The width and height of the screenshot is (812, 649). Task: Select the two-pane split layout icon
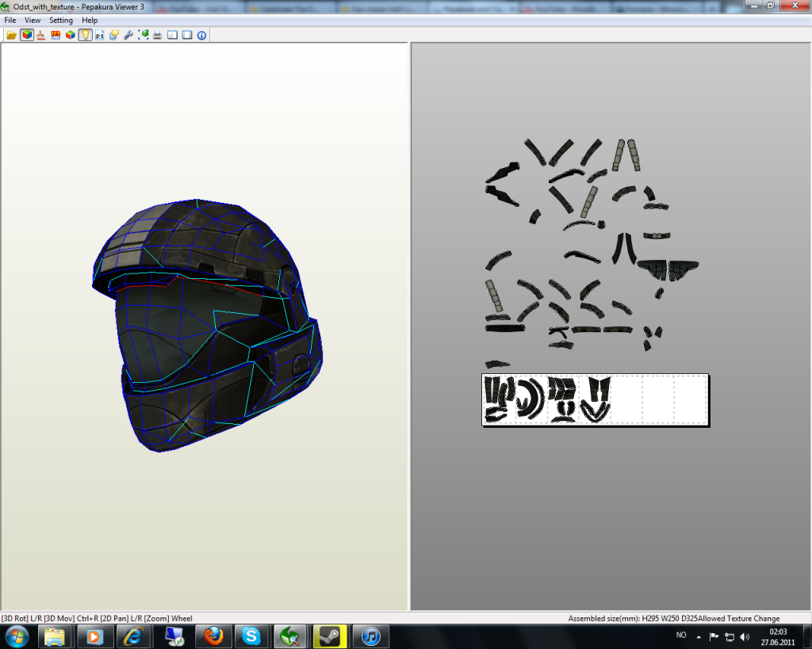coord(172,35)
